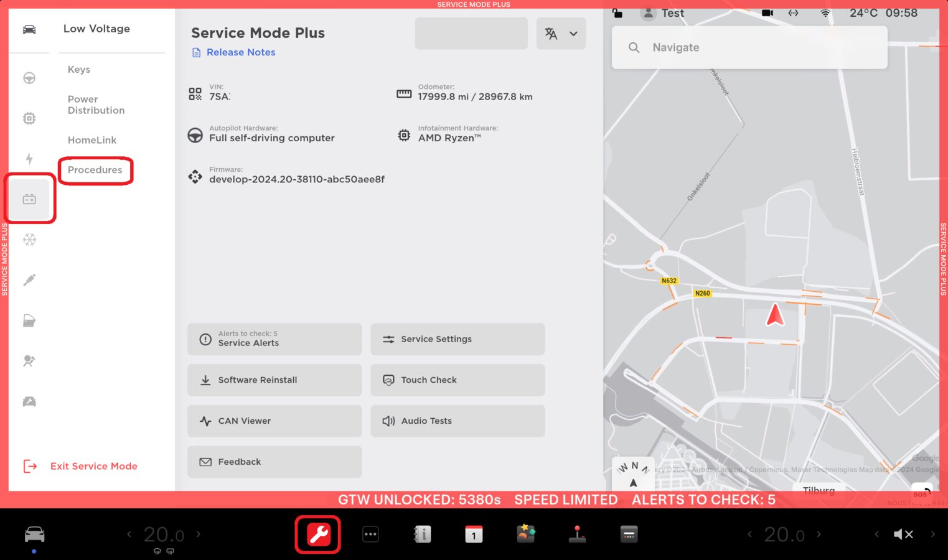Lower volume with left chevron
This screenshot has width=948, height=560.
pos(876,534)
